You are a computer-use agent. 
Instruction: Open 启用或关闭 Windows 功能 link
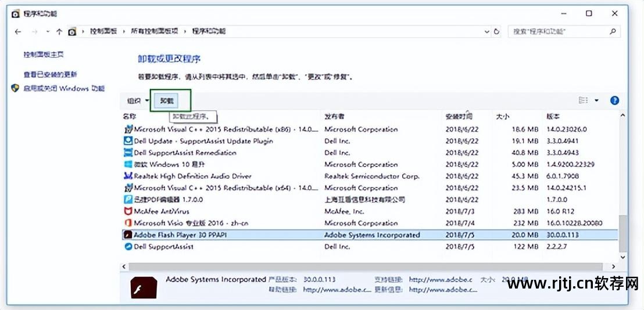(x=64, y=88)
